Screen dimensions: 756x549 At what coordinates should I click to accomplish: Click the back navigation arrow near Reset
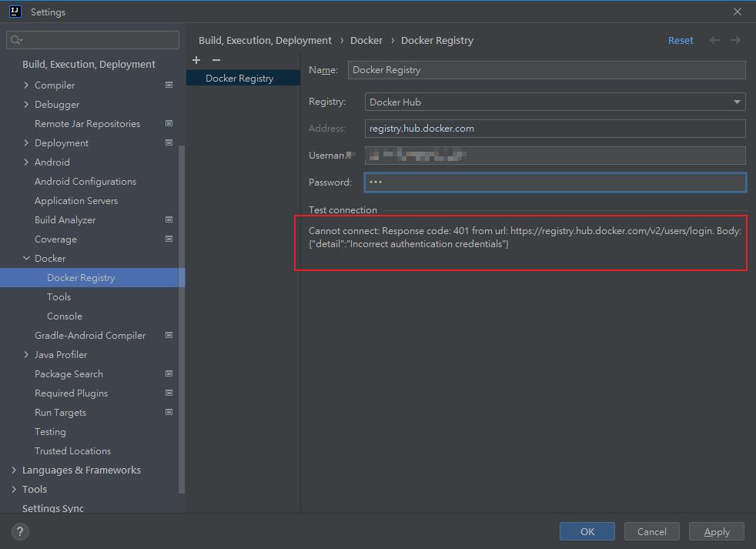714,40
